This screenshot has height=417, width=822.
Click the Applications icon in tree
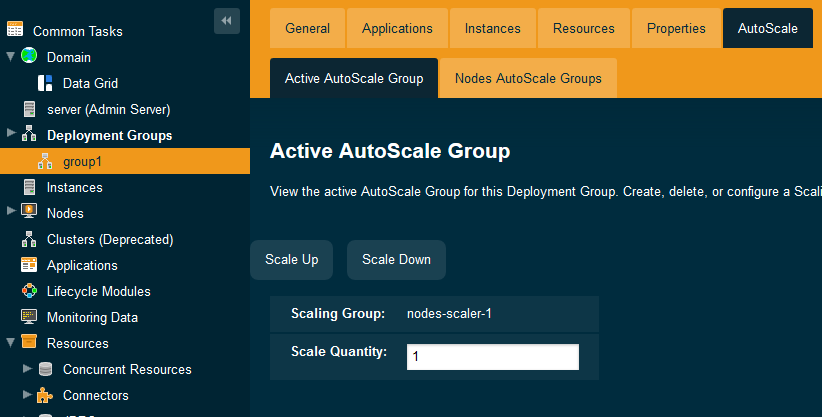[x=29, y=265]
